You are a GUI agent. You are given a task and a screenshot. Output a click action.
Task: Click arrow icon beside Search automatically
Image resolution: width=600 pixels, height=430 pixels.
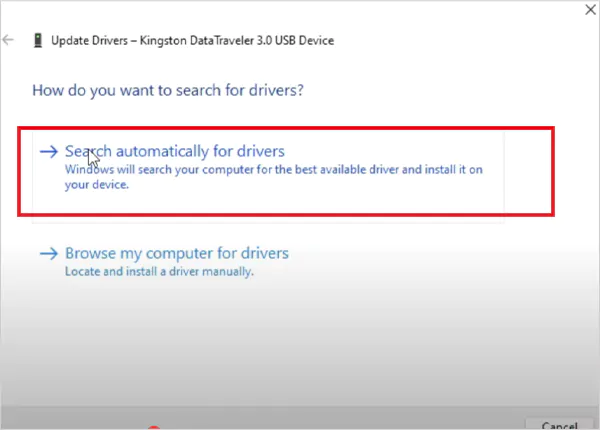[x=49, y=151]
